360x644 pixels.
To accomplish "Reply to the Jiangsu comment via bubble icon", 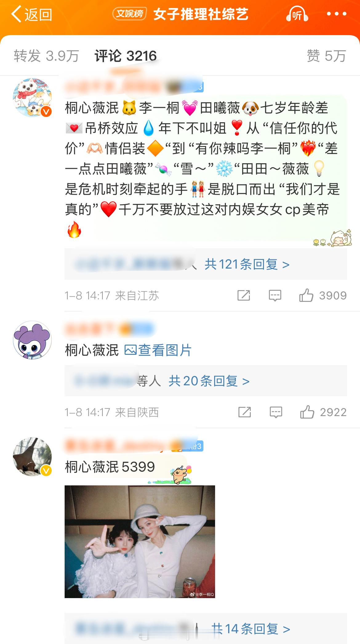I will [x=275, y=295].
